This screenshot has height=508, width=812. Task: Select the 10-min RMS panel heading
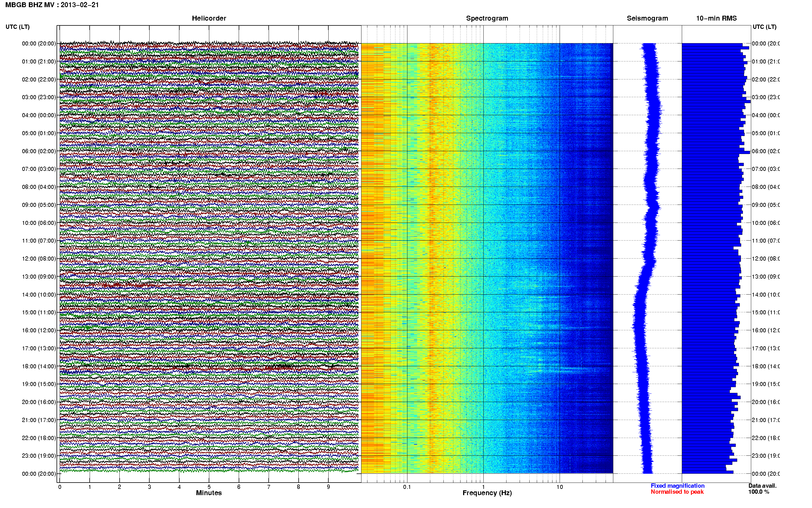tap(716, 18)
